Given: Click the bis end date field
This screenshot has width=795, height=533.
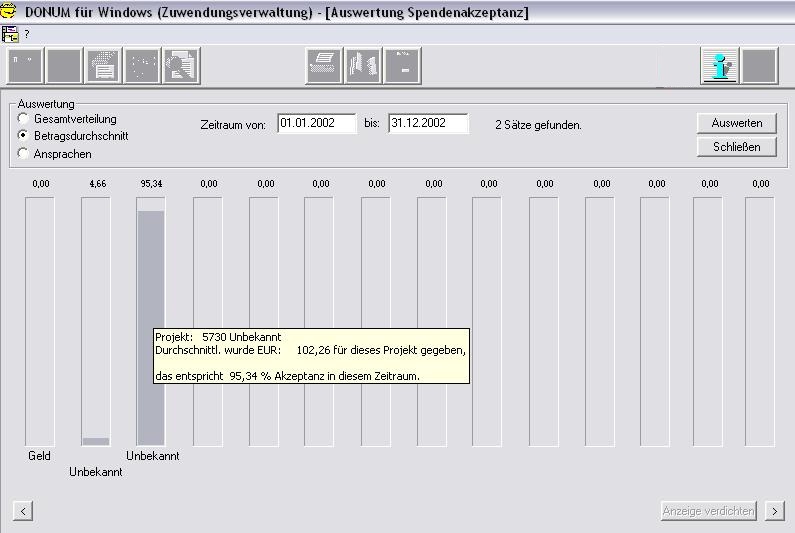Looking at the screenshot, I should tap(428, 123).
